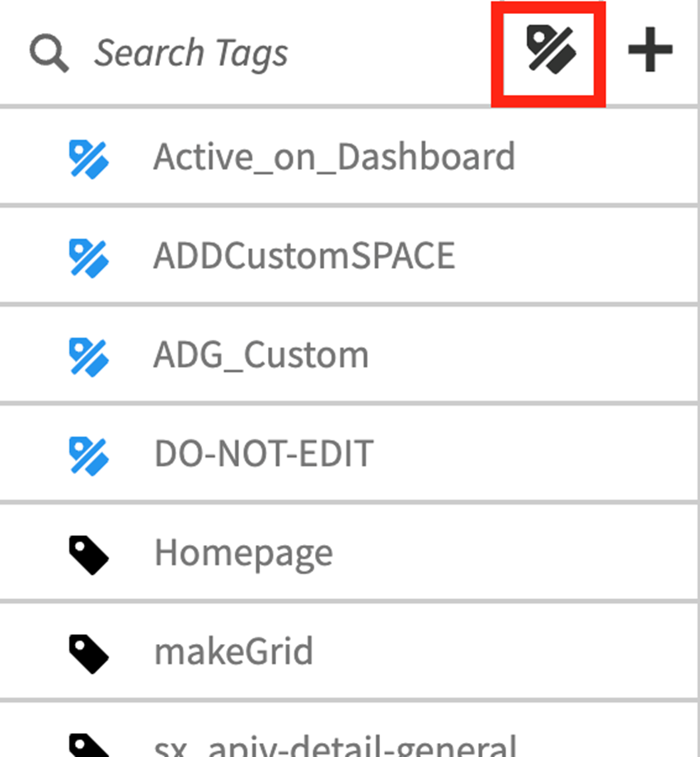Click black tag icon beside makeGrid
The height and width of the screenshot is (757, 700).
coord(89,654)
